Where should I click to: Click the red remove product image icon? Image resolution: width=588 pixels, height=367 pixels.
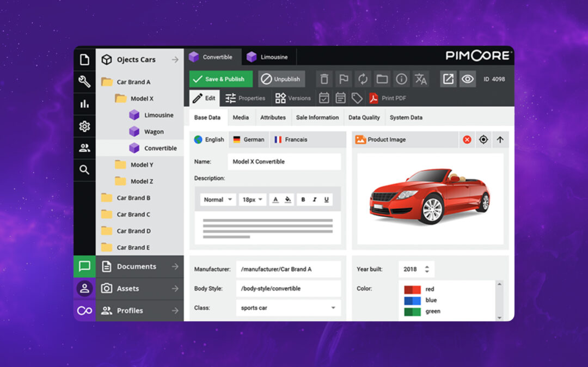click(x=467, y=139)
